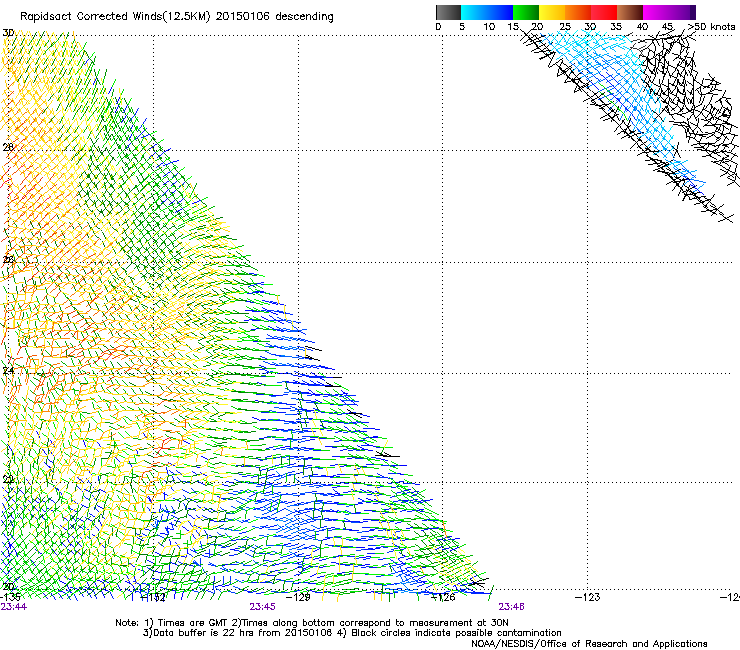Click the longitude label '-129' on bottom axis
The height and width of the screenshot is (650, 740).
click(298, 598)
